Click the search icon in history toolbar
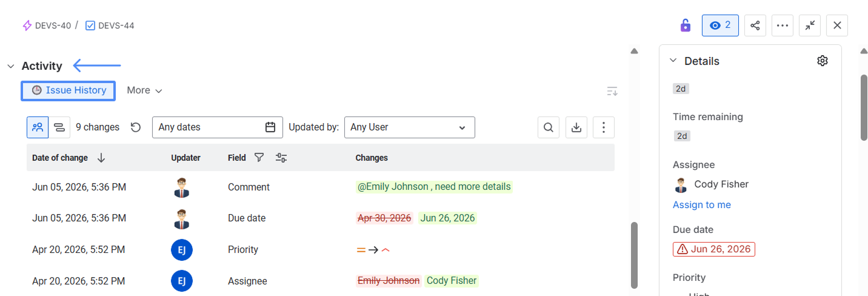 (x=549, y=127)
